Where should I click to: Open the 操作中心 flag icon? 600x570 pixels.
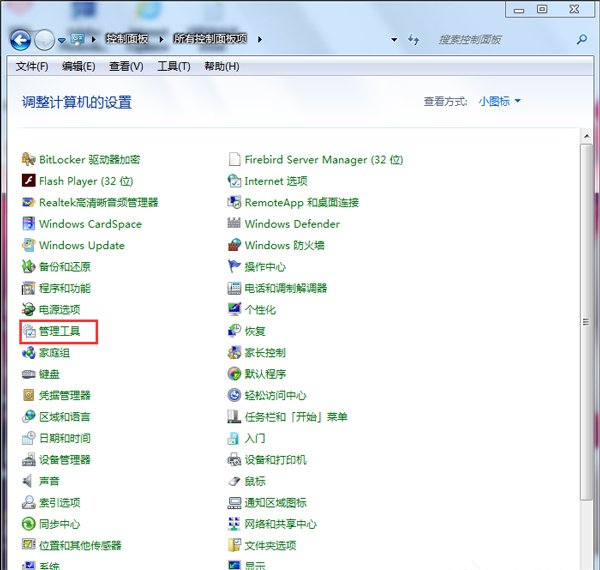tap(234, 266)
